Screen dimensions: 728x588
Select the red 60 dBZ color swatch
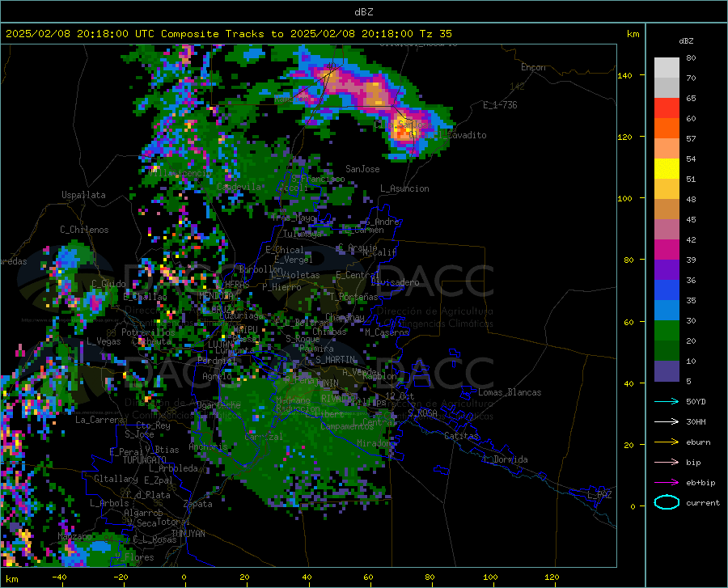667,108
